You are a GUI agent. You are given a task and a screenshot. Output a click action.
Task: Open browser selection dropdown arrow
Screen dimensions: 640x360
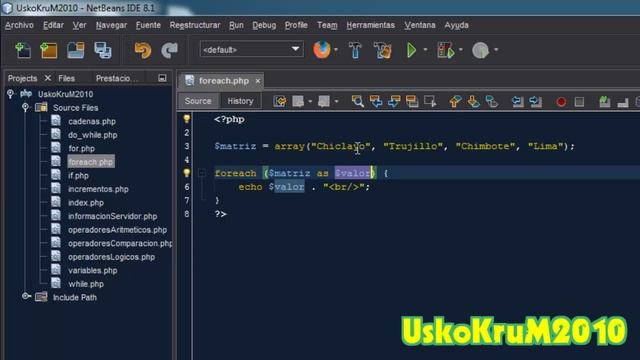click(x=336, y=50)
